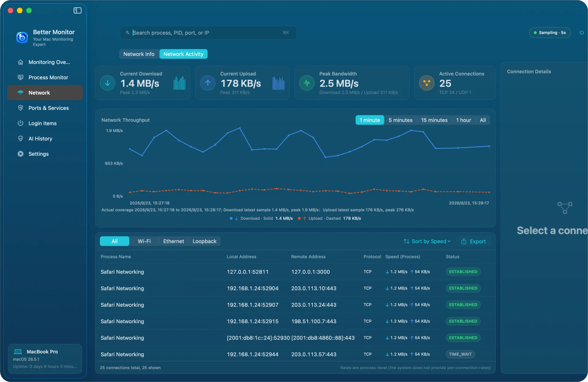Viewport: 588px width, 382px height.
Task: Click the Download legend in the chart
Action: pyautogui.click(x=261, y=219)
